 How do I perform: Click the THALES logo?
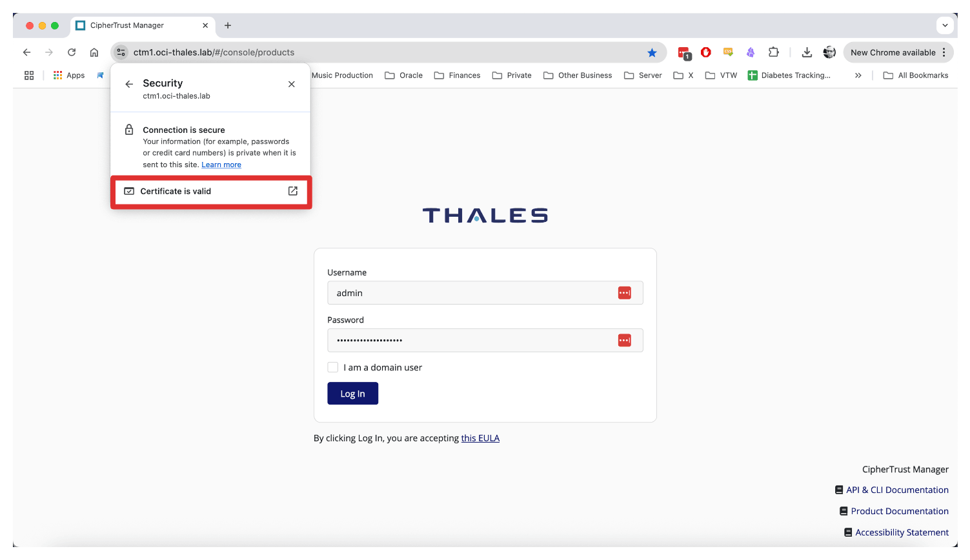point(485,215)
